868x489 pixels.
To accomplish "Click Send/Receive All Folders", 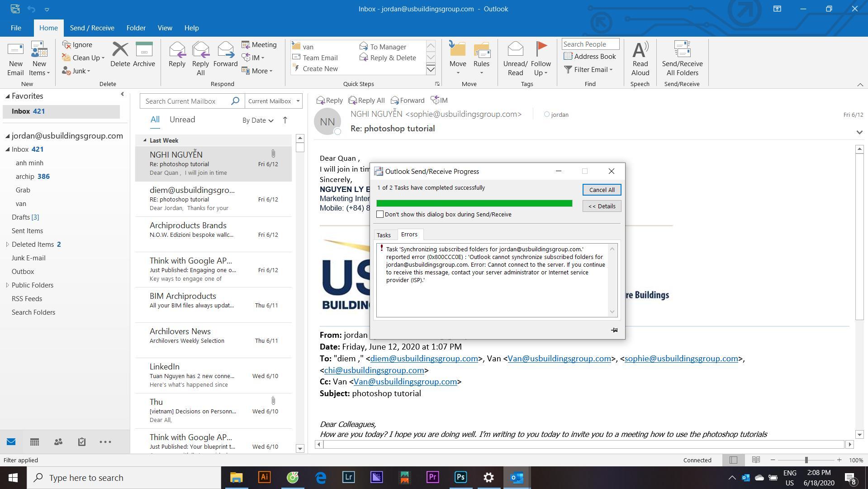I will click(x=682, y=59).
